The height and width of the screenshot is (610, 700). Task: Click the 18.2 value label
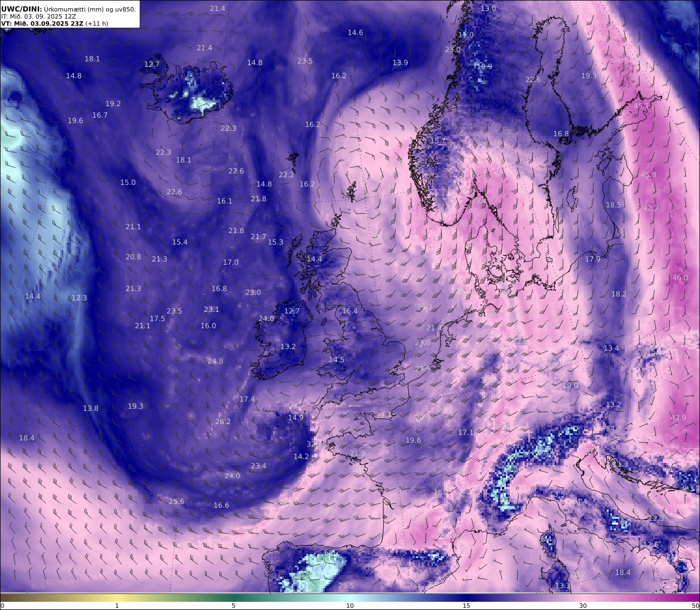point(619,294)
